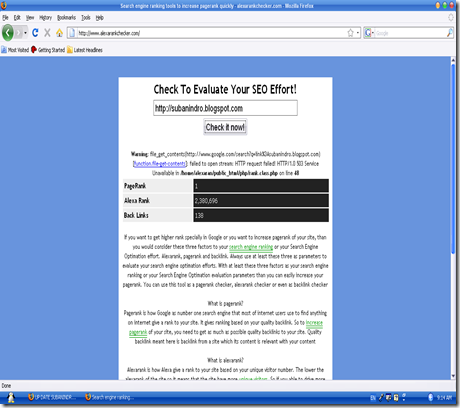Screen dimensions: 460x408
Task: Click the scrollbar down arrow
Action: (x=453, y=376)
